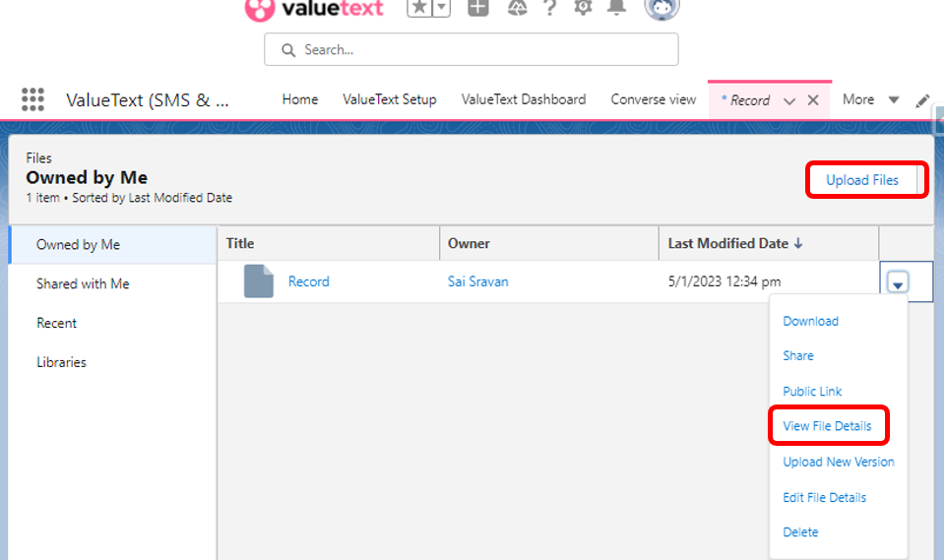Click the Trailhead guidance icon
945x560 pixels.
(x=518, y=8)
